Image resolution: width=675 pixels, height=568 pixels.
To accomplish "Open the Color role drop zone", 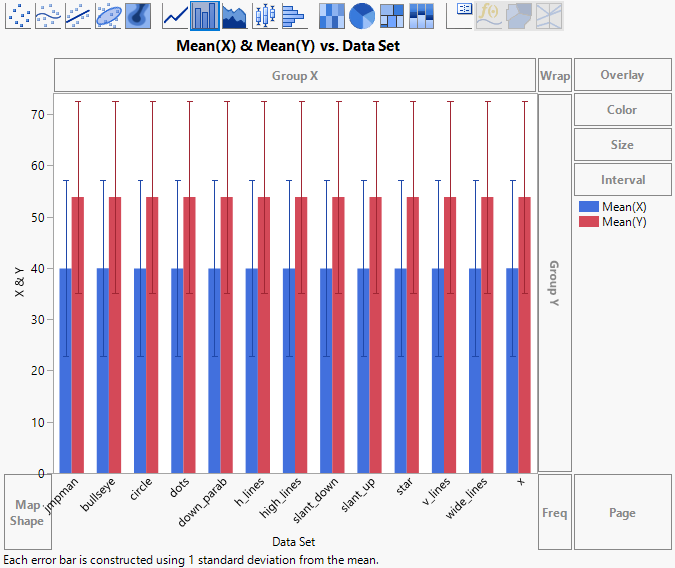I will [622, 110].
